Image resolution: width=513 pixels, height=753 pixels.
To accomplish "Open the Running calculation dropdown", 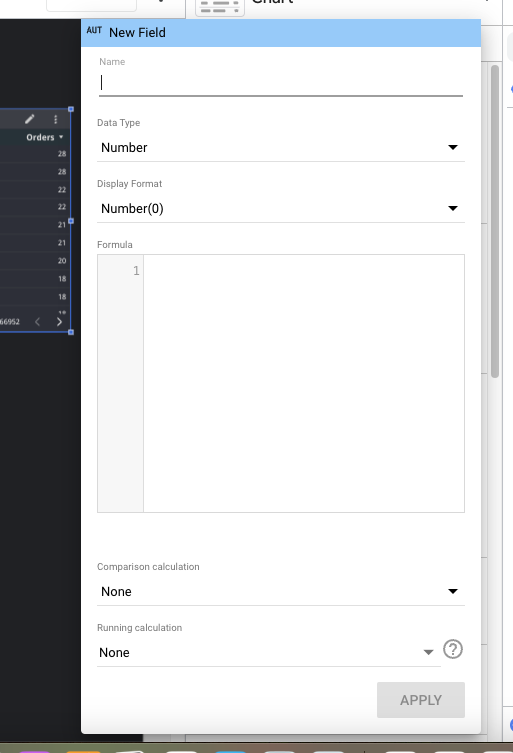I will pyautogui.click(x=269, y=653).
